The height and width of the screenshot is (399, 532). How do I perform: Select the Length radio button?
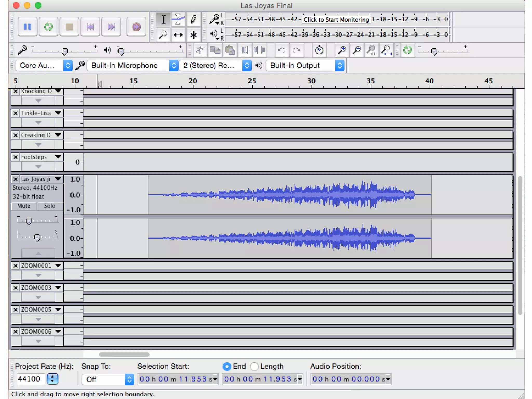coord(255,367)
